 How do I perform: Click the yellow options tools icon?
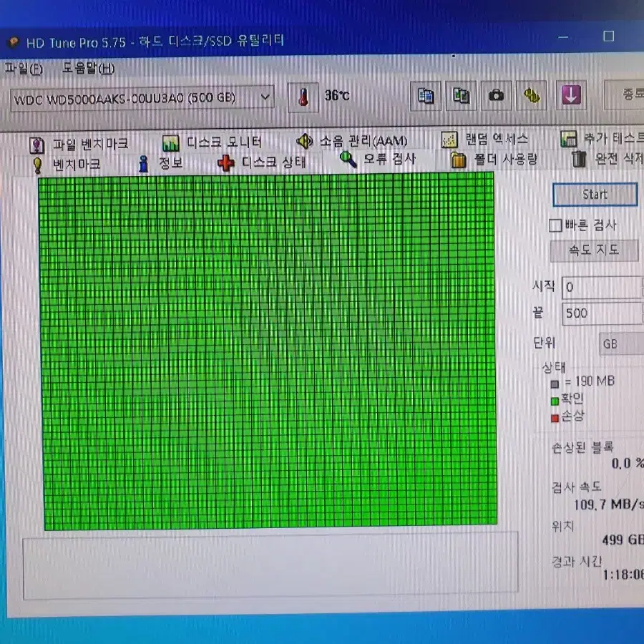pos(532,96)
